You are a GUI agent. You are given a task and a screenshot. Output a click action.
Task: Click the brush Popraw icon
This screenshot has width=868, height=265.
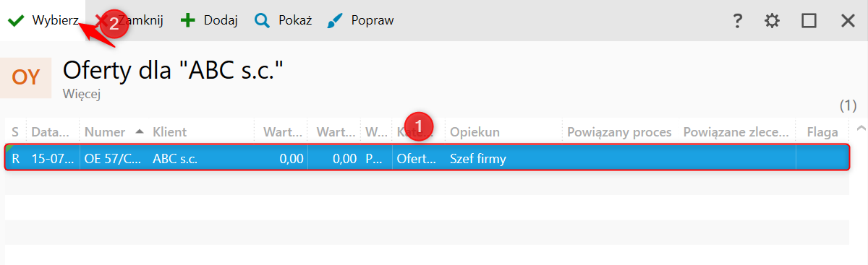335,20
